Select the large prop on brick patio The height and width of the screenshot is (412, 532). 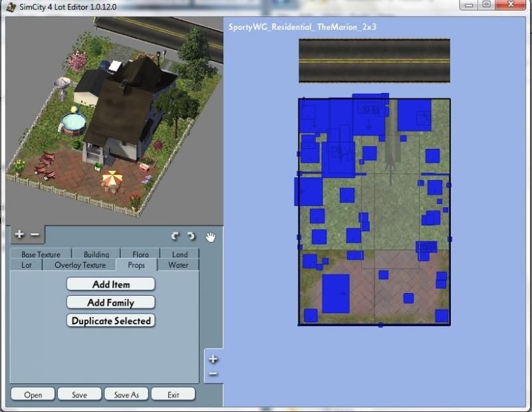336,294
